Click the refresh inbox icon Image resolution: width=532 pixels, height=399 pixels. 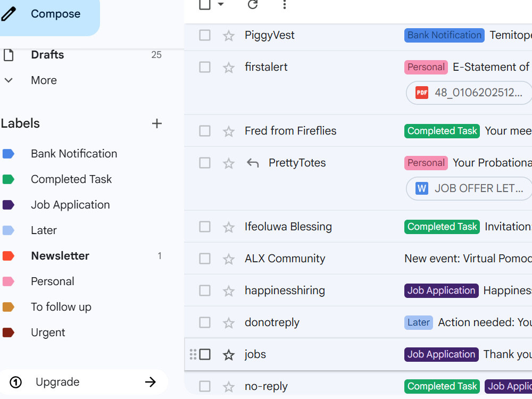[x=253, y=4]
